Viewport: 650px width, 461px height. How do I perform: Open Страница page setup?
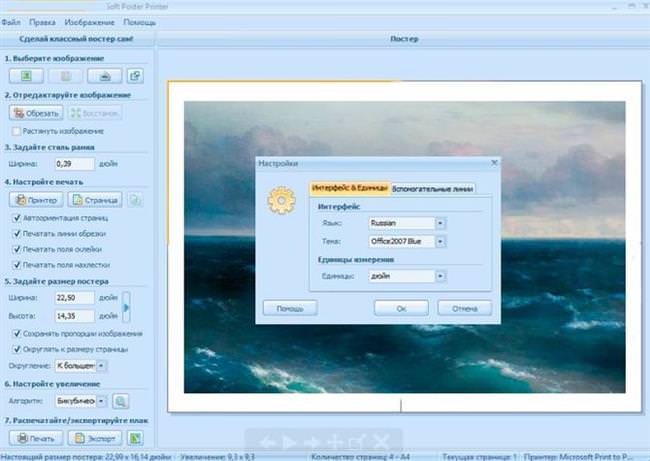(95, 200)
